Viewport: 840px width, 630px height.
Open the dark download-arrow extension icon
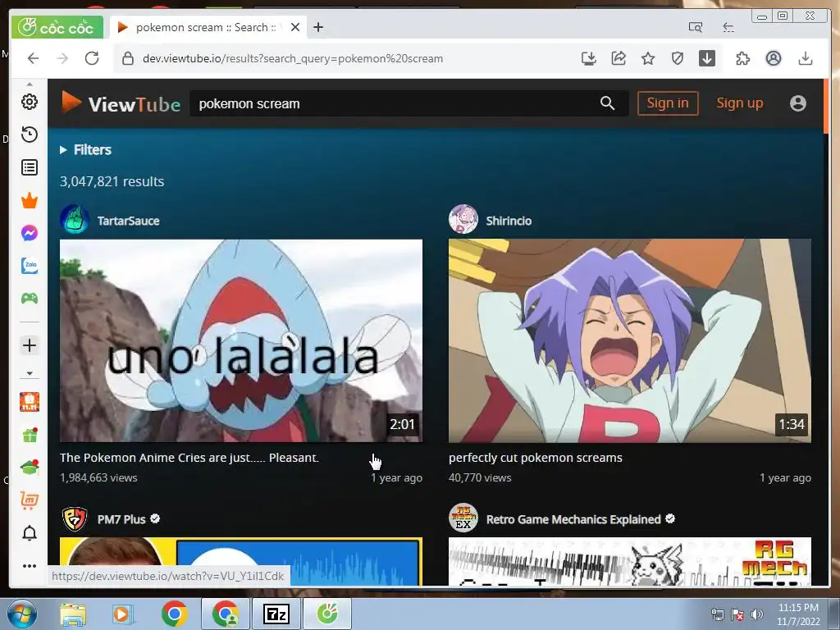[707, 58]
